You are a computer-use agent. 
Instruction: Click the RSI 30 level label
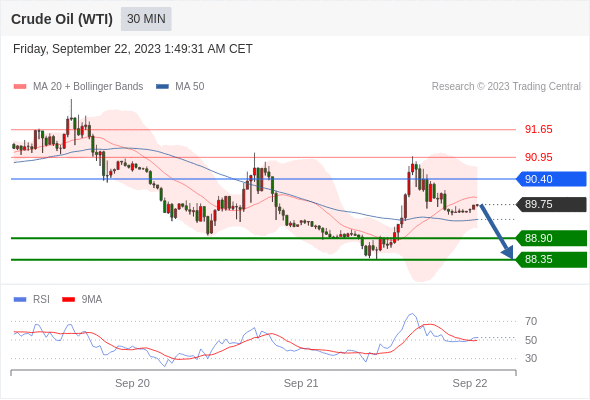click(531, 358)
